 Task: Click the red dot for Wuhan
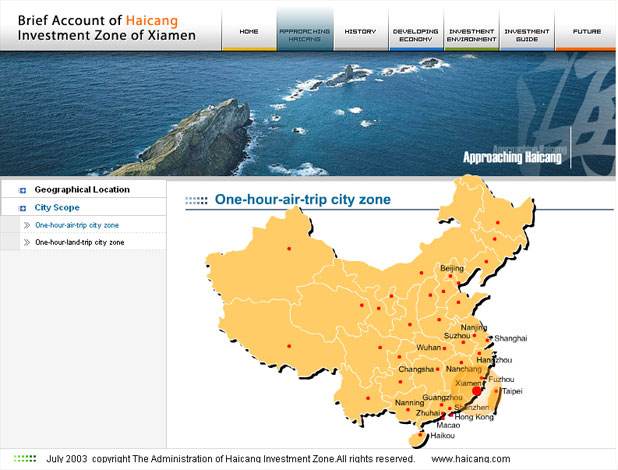444,348
